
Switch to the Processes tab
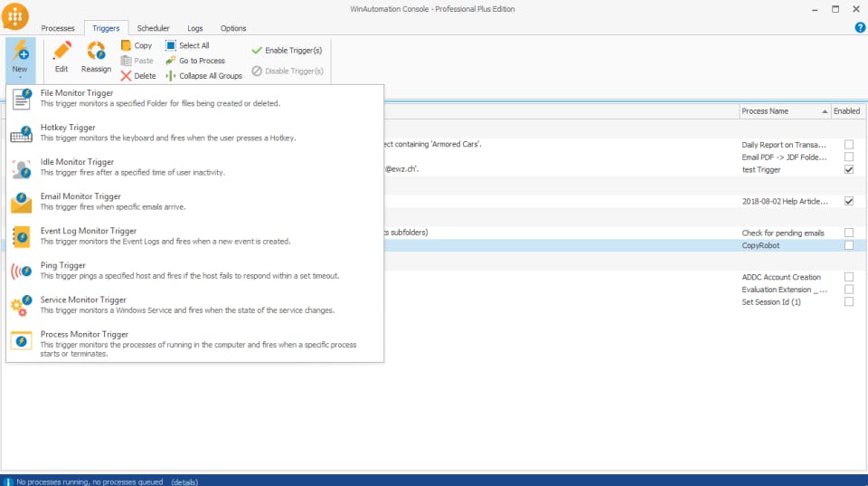coord(58,28)
